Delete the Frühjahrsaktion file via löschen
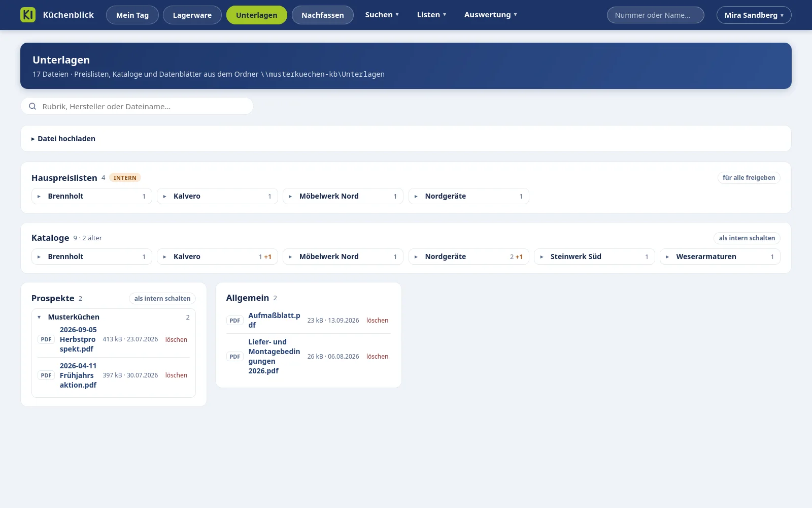 coord(176,375)
